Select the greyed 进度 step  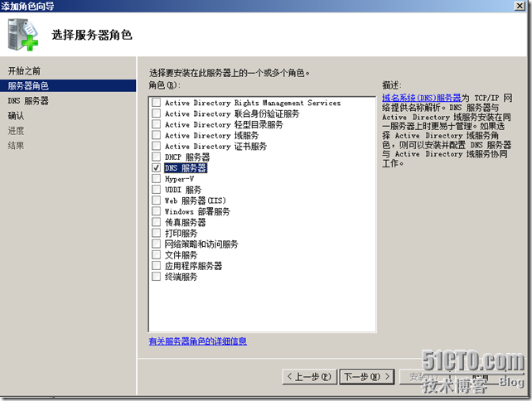click(x=16, y=131)
